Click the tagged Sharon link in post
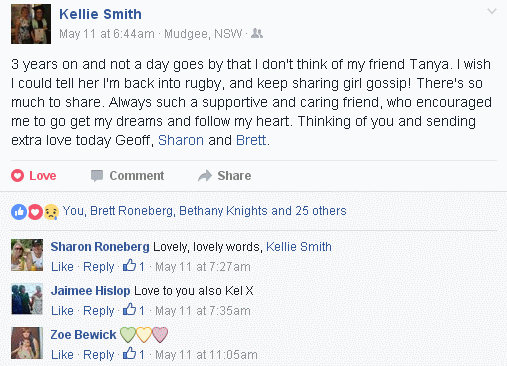The height and width of the screenshot is (366, 507). tap(181, 140)
